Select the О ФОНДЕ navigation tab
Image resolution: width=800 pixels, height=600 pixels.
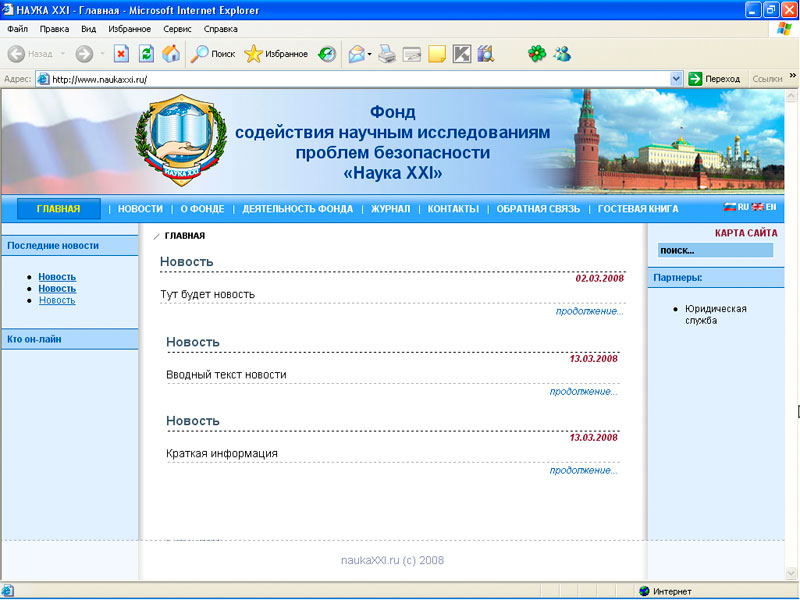click(202, 209)
